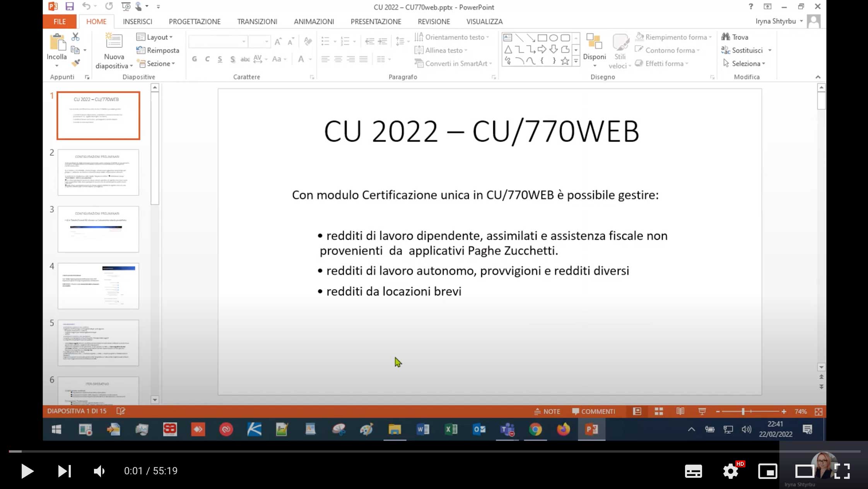This screenshot has height=489, width=868.
Task: Click the Undo arrow icon
Action: pyautogui.click(x=86, y=6)
